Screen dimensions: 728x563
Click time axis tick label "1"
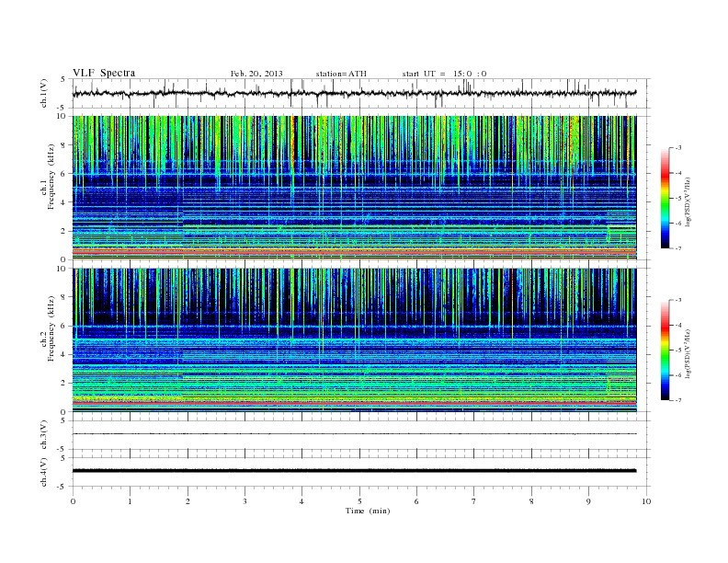(x=130, y=501)
